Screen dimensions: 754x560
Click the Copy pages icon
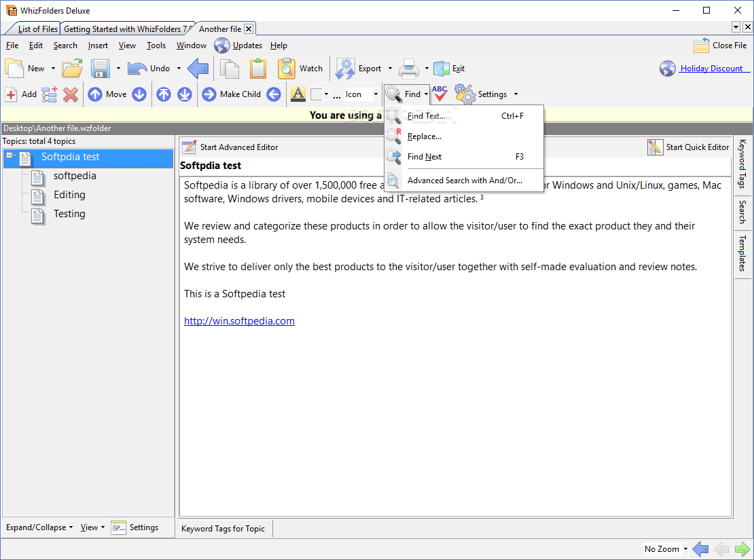point(230,69)
